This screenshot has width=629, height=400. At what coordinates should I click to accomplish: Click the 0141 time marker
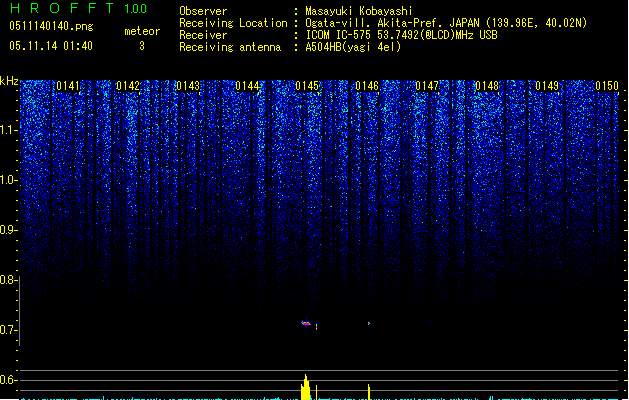(68, 86)
